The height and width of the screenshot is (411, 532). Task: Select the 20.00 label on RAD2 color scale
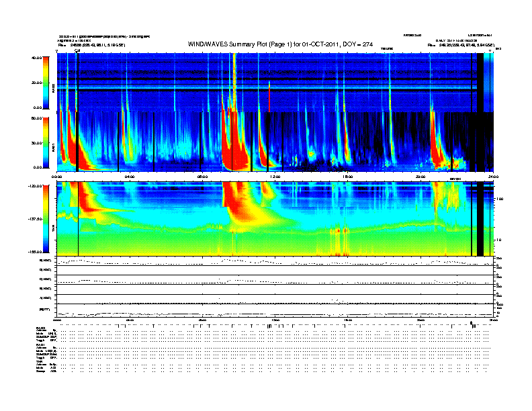[37, 83]
